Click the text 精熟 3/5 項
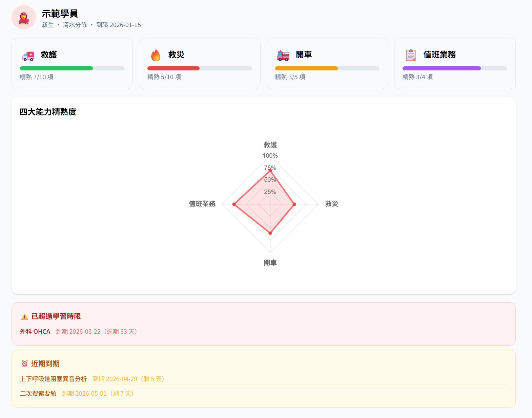 click(290, 77)
